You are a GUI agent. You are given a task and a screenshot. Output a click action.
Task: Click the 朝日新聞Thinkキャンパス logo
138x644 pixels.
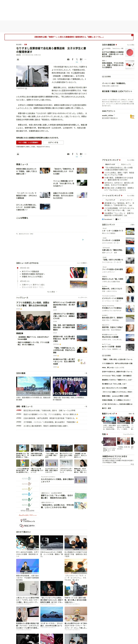coord(28,520)
